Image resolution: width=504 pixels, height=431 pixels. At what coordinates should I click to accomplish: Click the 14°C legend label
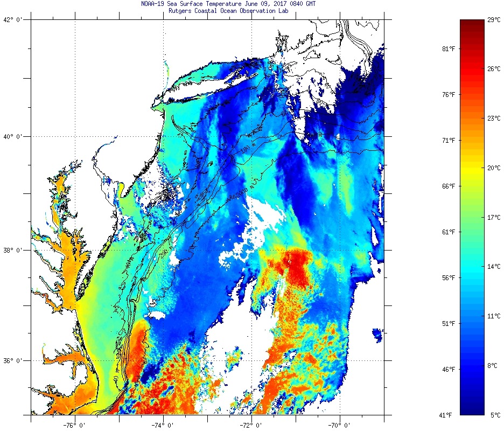pos(494,267)
